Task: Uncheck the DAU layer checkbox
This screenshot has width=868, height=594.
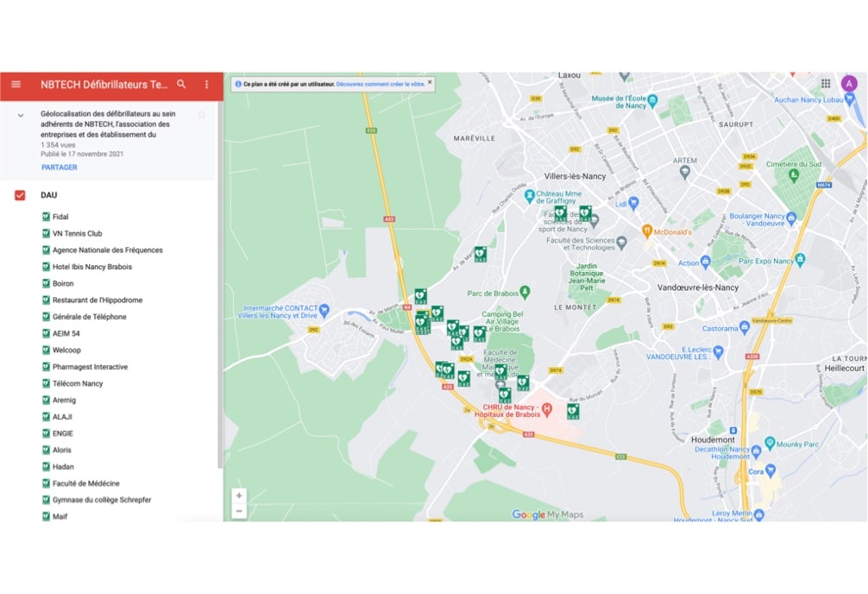Action: pyautogui.click(x=20, y=195)
